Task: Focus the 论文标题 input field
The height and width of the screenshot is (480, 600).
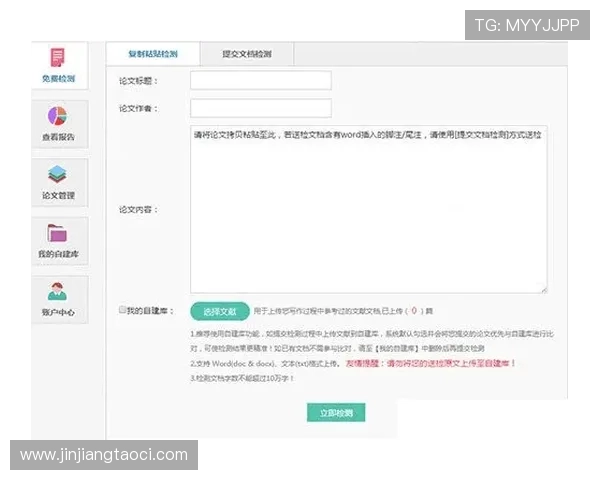Action: click(261, 80)
